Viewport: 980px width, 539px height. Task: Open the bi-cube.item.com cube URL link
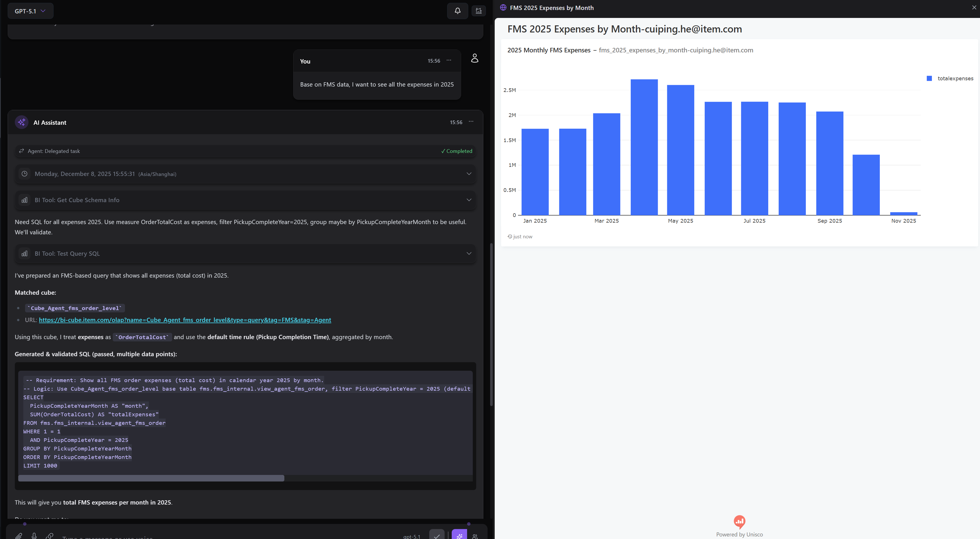click(185, 320)
